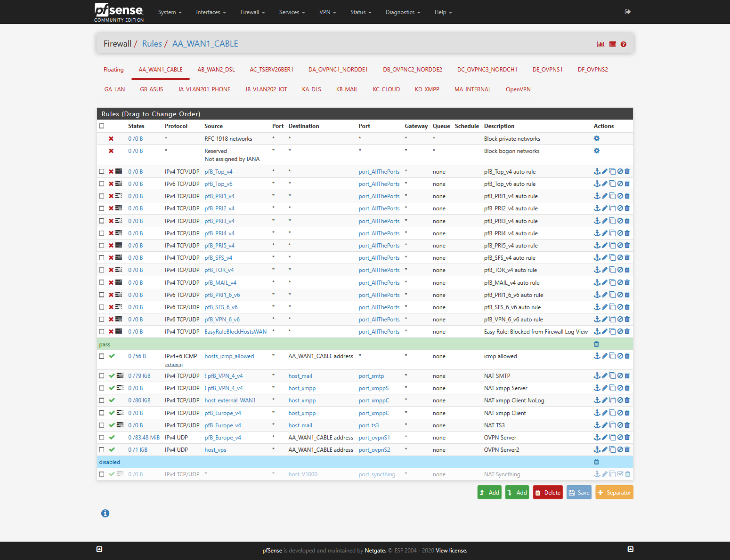Check the pfB_Top_v4 auto rule checkbox
This screenshot has height=560, width=730.
[101, 171]
